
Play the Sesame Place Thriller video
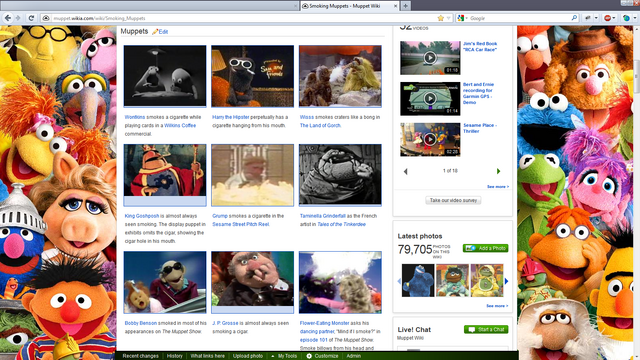click(429, 139)
